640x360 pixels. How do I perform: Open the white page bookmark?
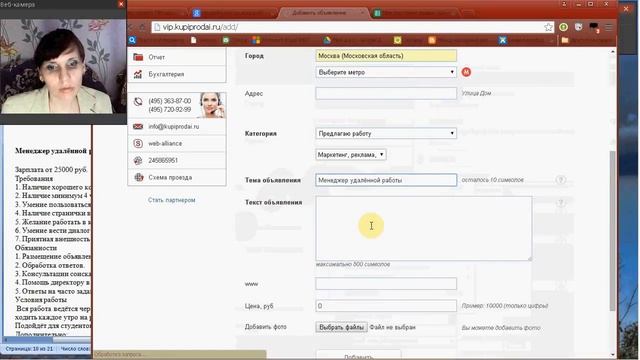tap(193, 40)
